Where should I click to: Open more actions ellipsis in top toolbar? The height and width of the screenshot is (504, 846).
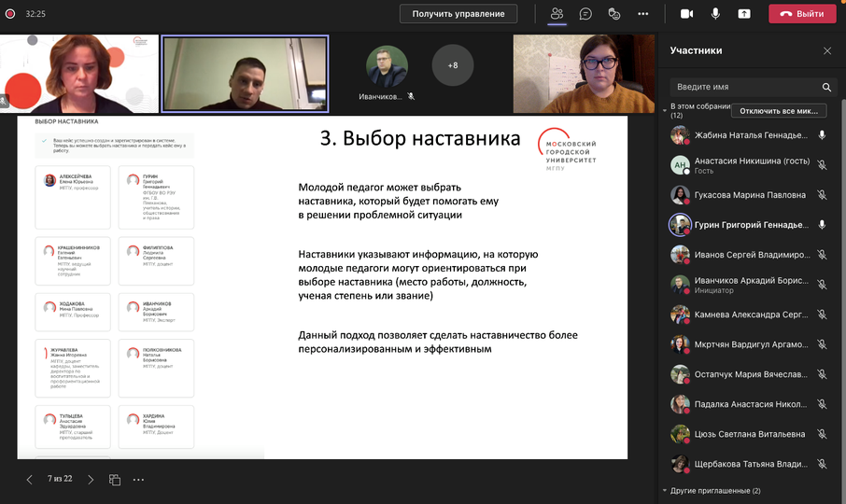pyautogui.click(x=642, y=14)
